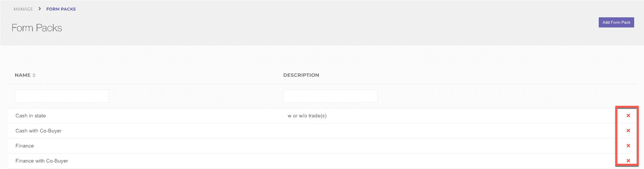Open the Cash with Co-Buyer form pack
The image size is (644, 169).
(38, 131)
